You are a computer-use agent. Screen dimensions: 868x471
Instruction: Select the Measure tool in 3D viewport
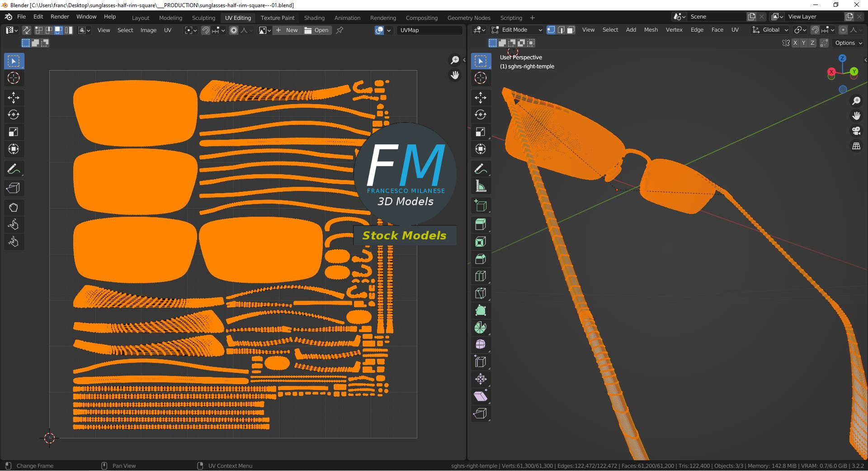[x=481, y=186]
